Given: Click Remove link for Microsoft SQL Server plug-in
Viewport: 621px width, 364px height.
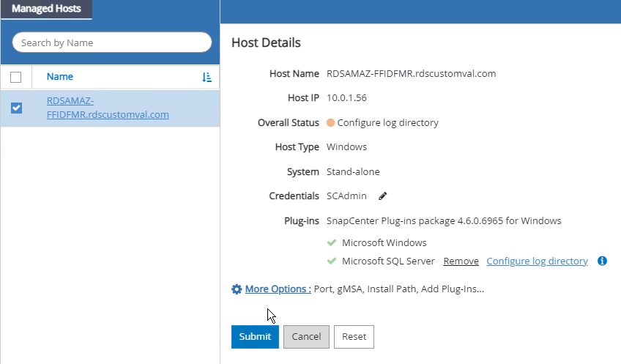Looking at the screenshot, I should pos(461,261).
